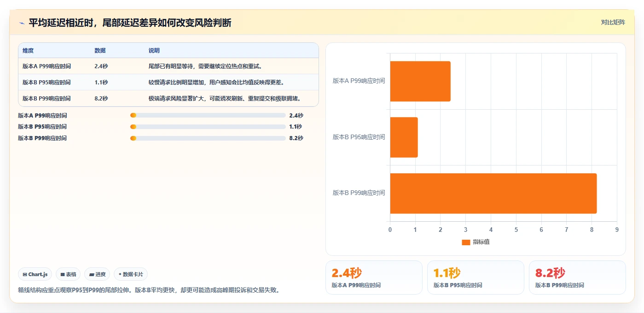Screen dimensions: 644x313
Task: Click the 说明 column header
Action: 154,51
